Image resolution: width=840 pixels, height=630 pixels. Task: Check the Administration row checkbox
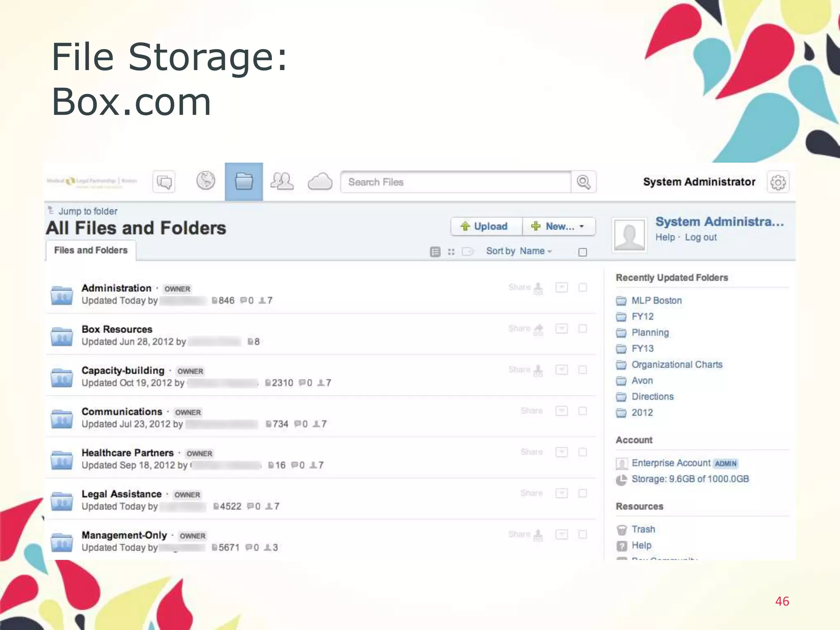click(582, 288)
